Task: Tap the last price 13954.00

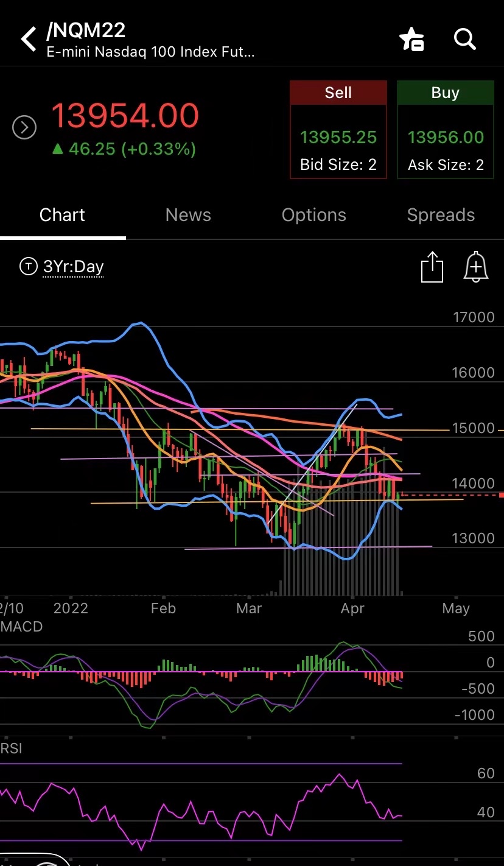Action: click(125, 116)
